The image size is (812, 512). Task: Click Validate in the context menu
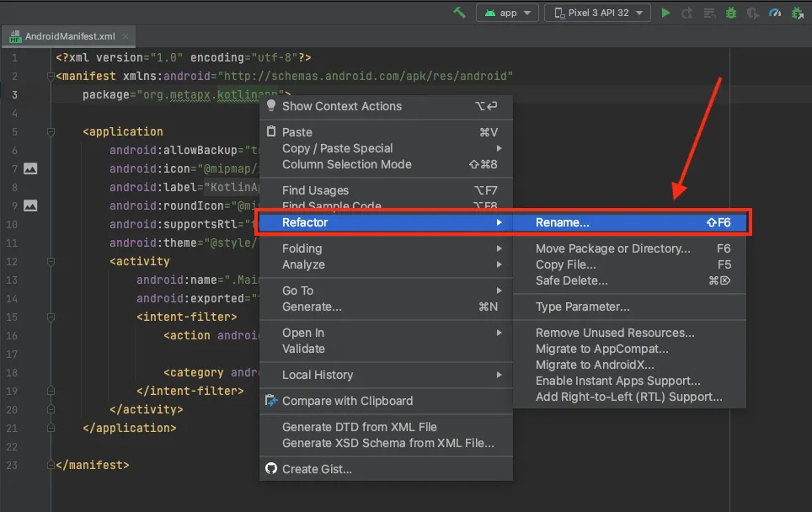[x=386, y=349]
